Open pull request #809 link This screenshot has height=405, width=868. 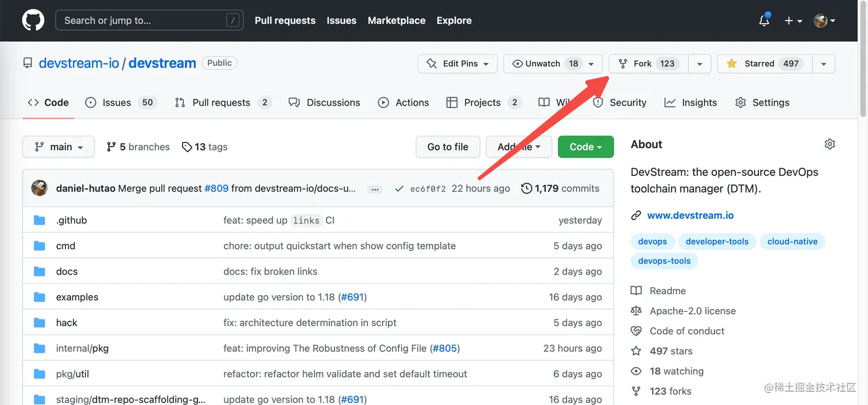coord(216,188)
